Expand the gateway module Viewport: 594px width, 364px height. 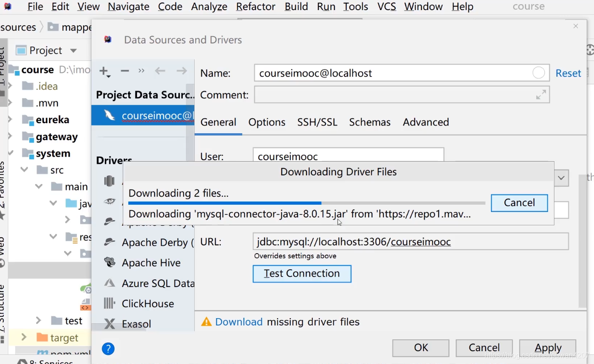click(10, 136)
